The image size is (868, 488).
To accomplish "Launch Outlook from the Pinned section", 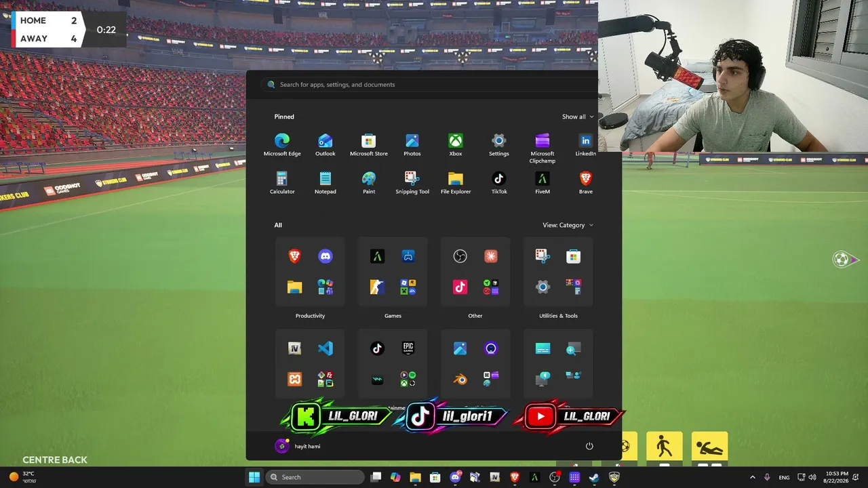I will (325, 145).
